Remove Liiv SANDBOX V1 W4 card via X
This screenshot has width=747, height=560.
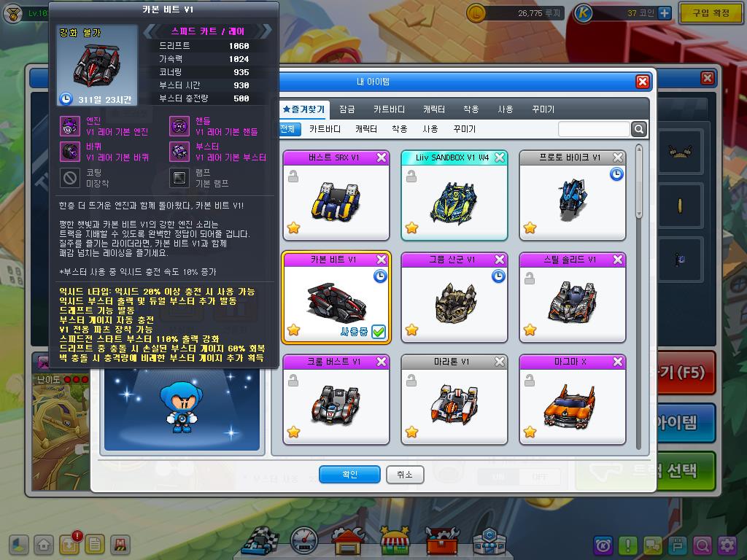[500, 157]
